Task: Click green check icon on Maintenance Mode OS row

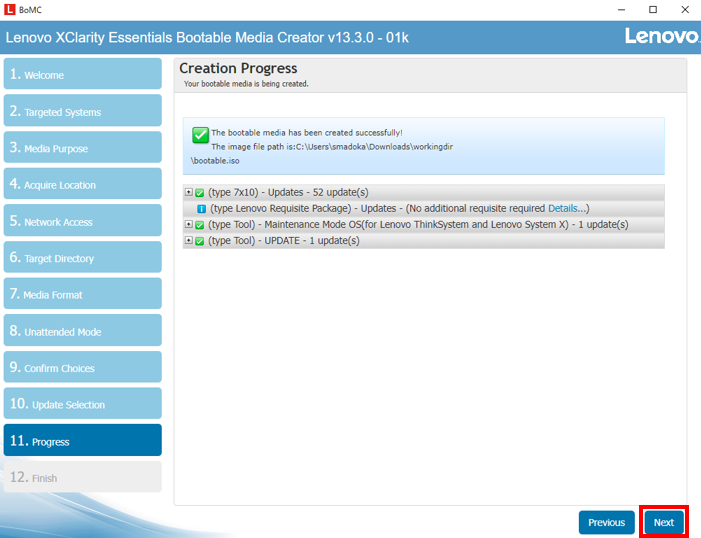Action: point(200,225)
